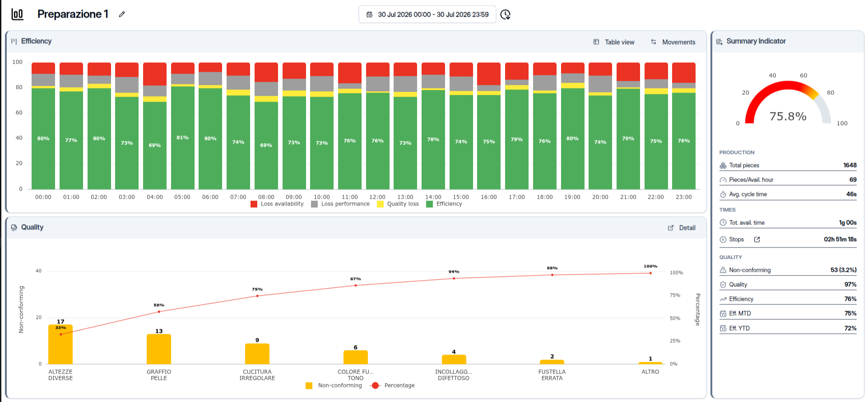Click the ALTEZZE DIVERSE bar with 17

pyautogui.click(x=60, y=344)
